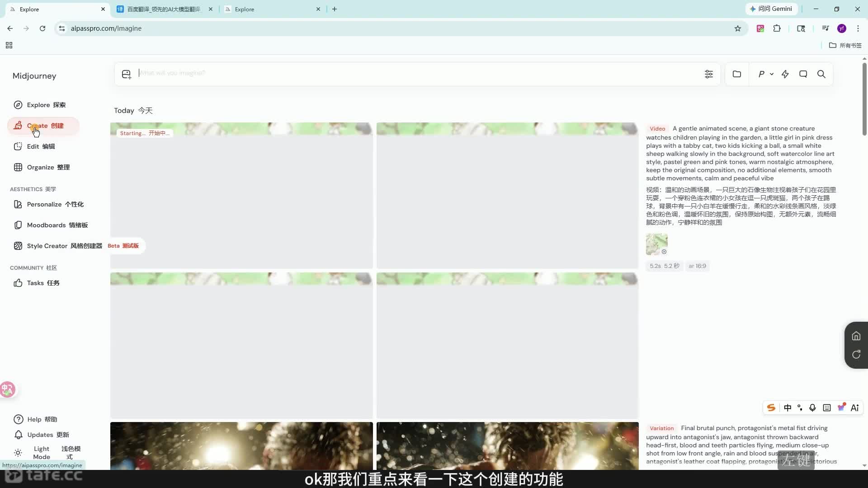Bookmark this page with the star icon
868x488 pixels.
pyautogui.click(x=738, y=28)
